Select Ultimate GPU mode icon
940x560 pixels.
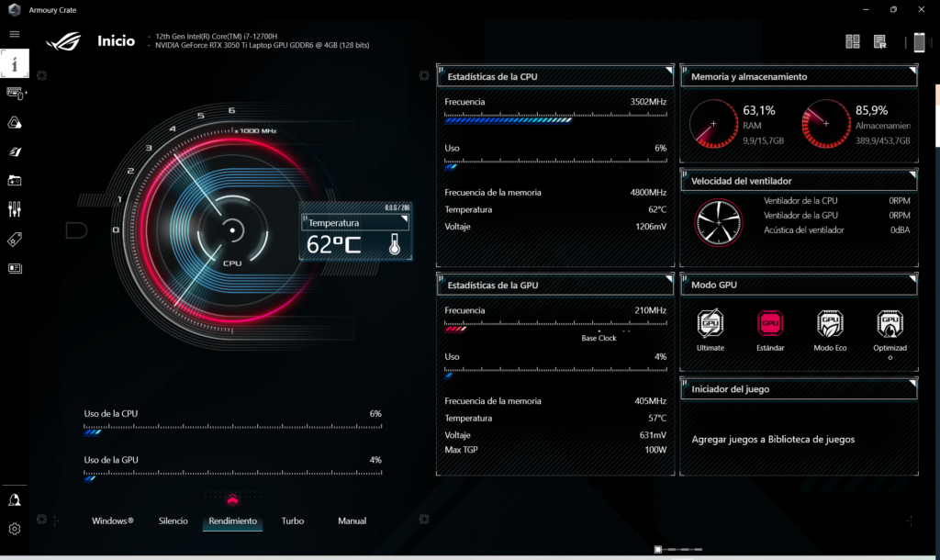pos(711,324)
